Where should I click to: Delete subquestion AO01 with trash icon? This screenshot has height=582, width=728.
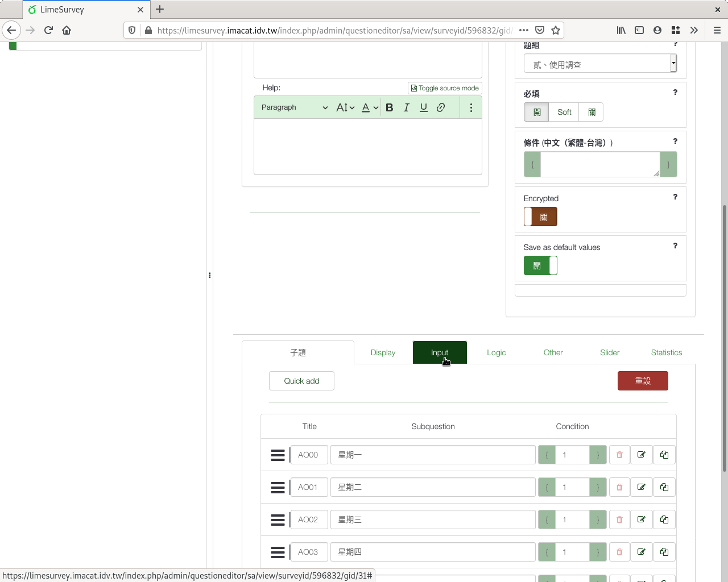[x=620, y=487]
